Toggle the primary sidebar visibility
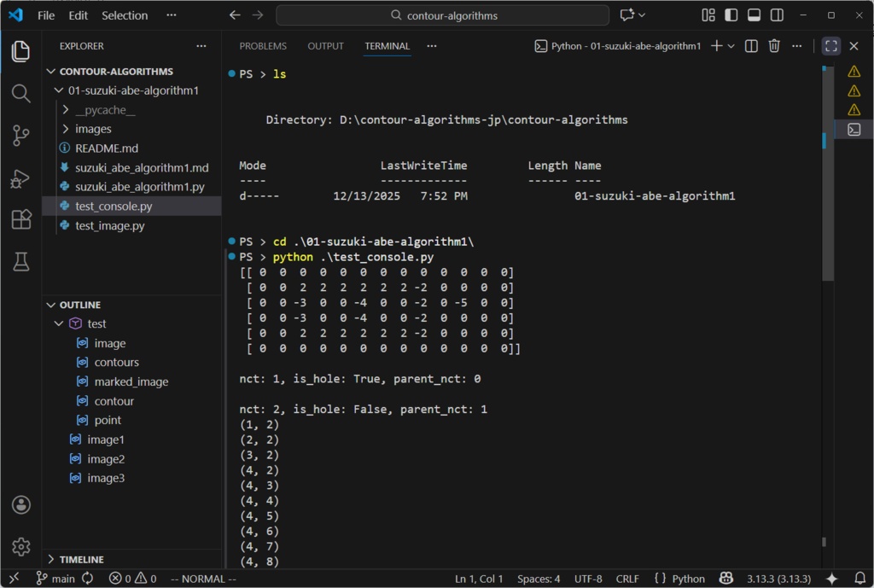The image size is (874, 588). [730, 15]
